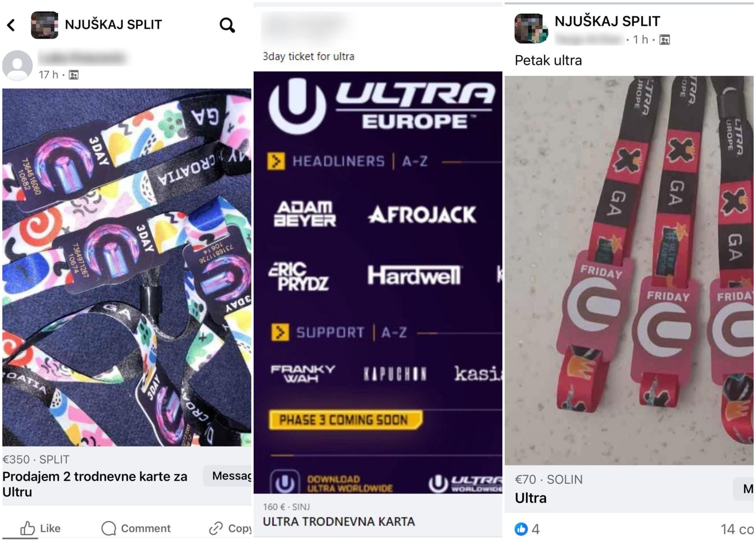Image resolution: width=756 pixels, height=543 pixels.
Task: Open NJUŠKAJ SPLIT group avatar in left post
Action: 44,25
